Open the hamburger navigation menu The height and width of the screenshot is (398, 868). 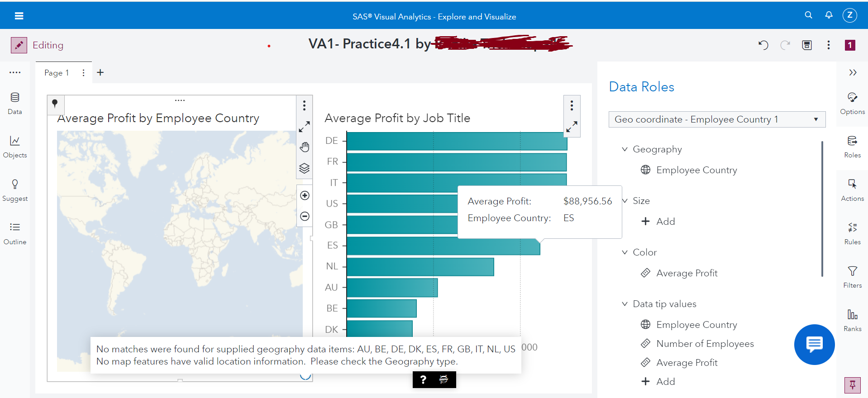tap(19, 16)
